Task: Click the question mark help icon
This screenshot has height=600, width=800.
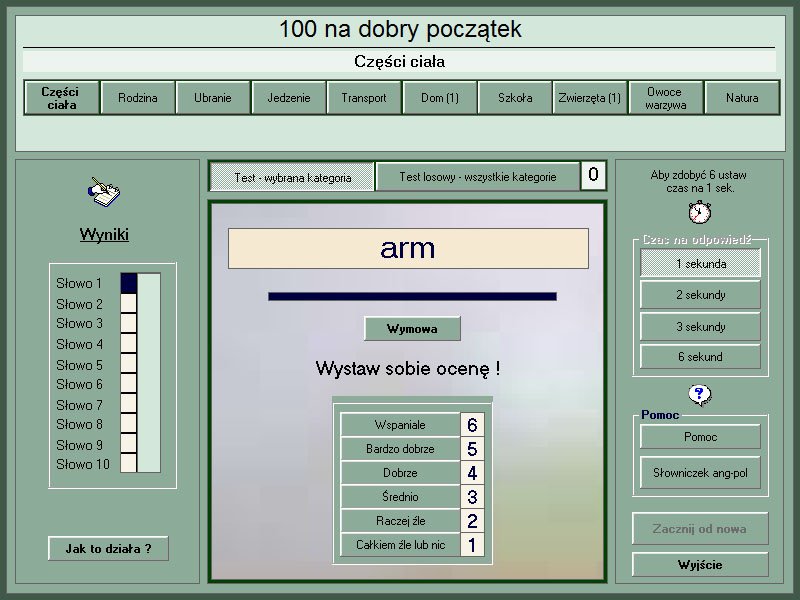Action: (x=700, y=395)
